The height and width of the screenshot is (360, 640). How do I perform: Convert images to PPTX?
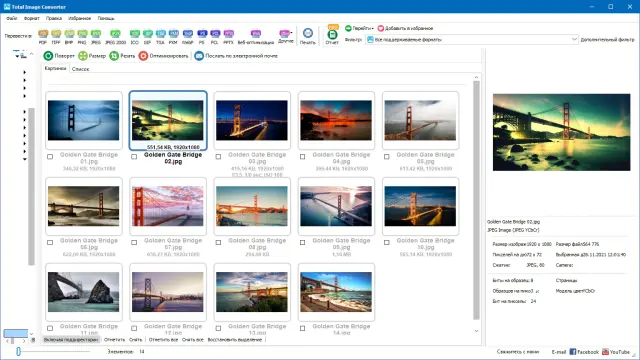tap(229, 36)
